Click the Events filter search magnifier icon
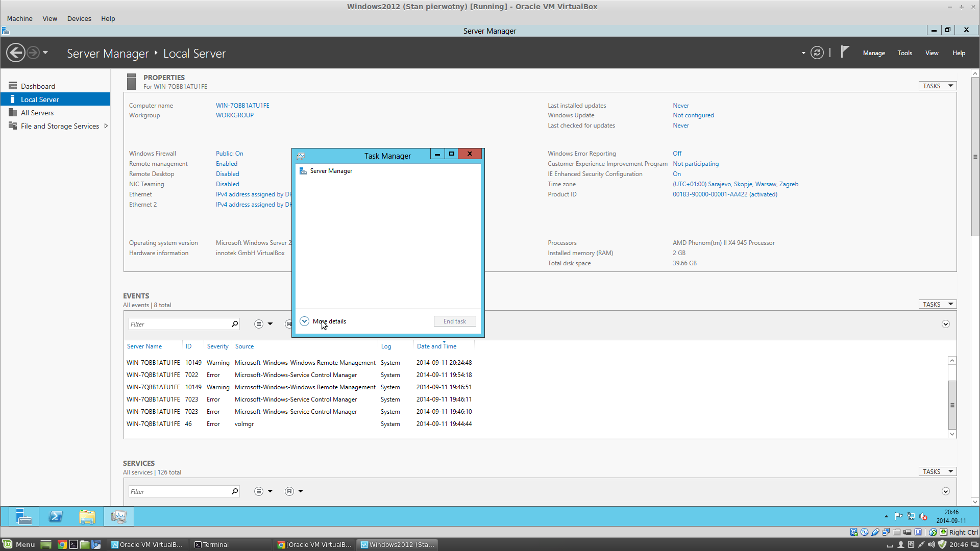 tap(235, 324)
